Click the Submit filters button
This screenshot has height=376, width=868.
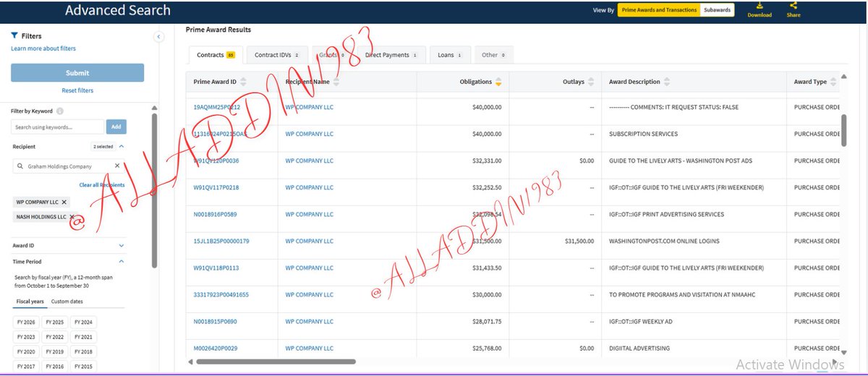pyautogui.click(x=77, y=73)
